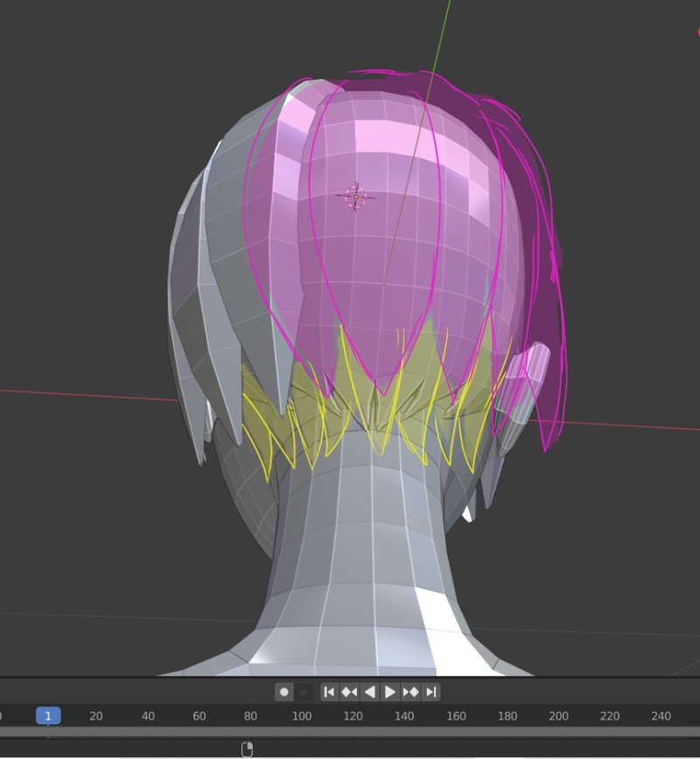Jump to the end frame
Viewport: 700px width, 759px height.
(430, 692)
